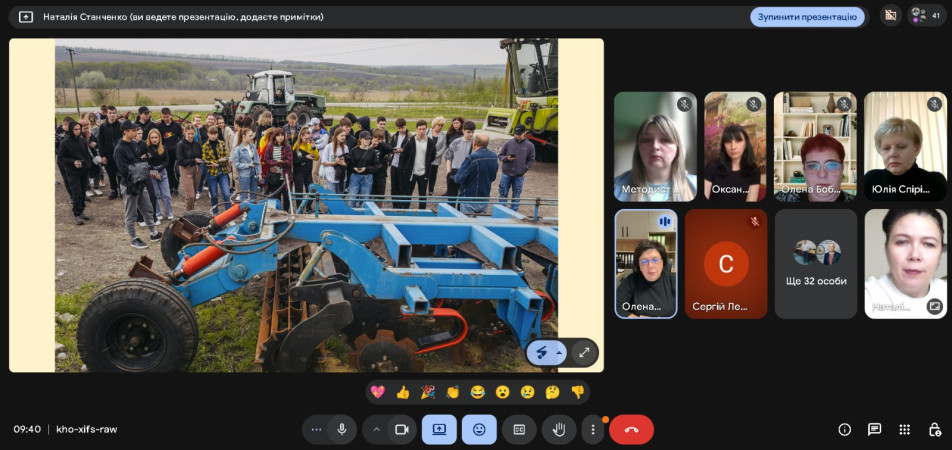This screenshot has height=450, width=952.
Task: Open audio settings dots beside microphone
Action: coord(316,429)
